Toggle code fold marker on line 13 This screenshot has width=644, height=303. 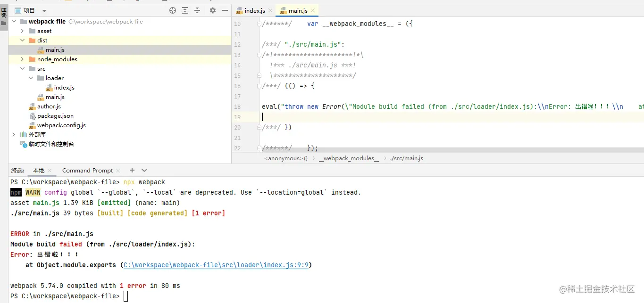(x=259, y=55)
